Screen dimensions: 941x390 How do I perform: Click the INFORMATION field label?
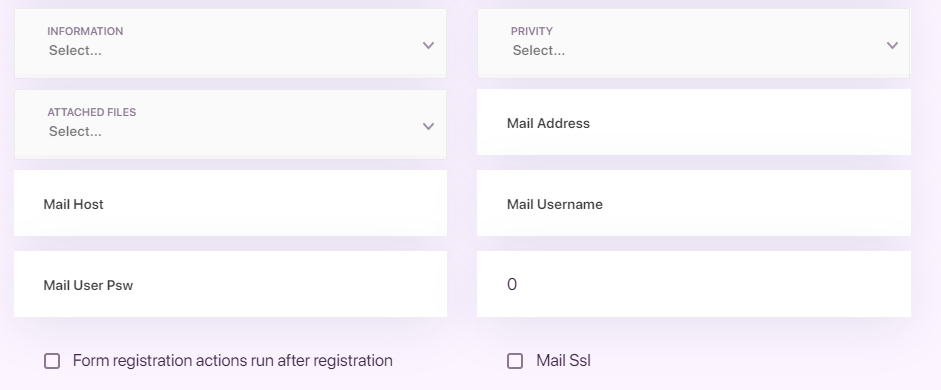85,31
